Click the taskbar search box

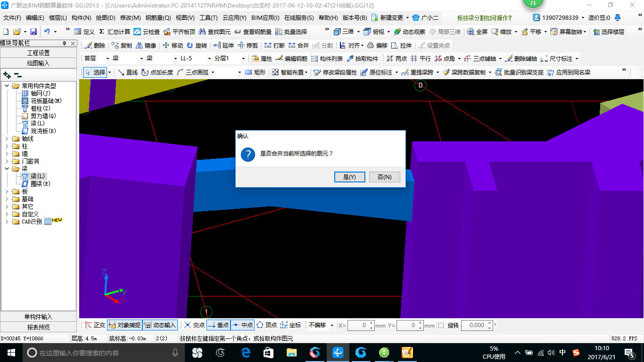tap(104, 353)
